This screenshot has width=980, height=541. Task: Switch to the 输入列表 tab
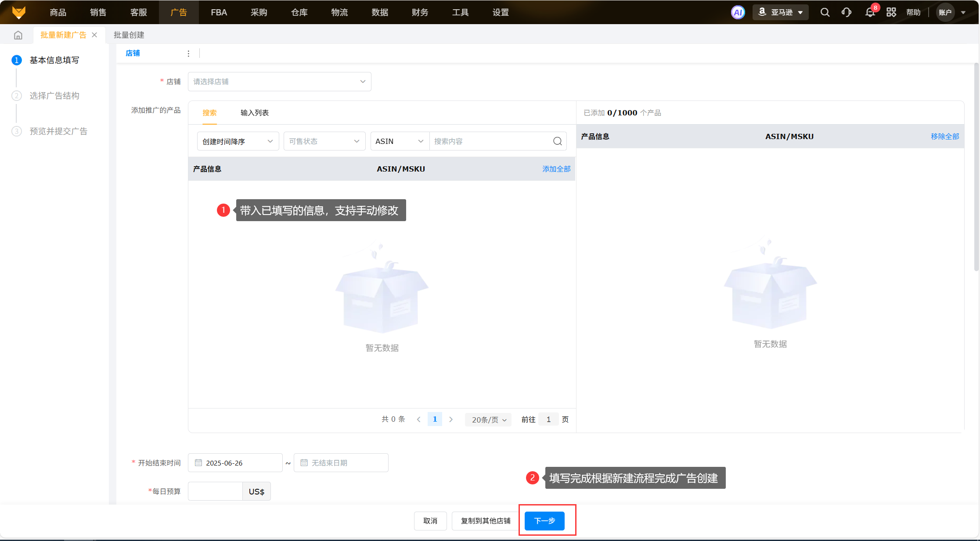click(x=255, y=113)
